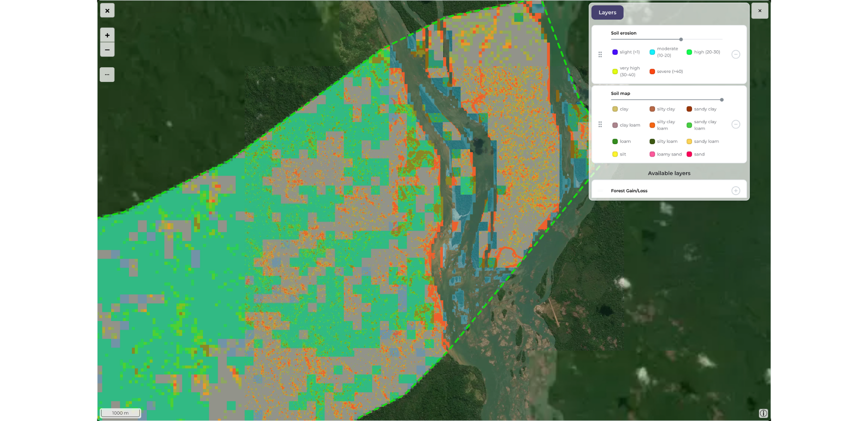Click the silty loam legend swatch
Image resolution: width=868 pixels, height=421 pixels.
point(652,141)
